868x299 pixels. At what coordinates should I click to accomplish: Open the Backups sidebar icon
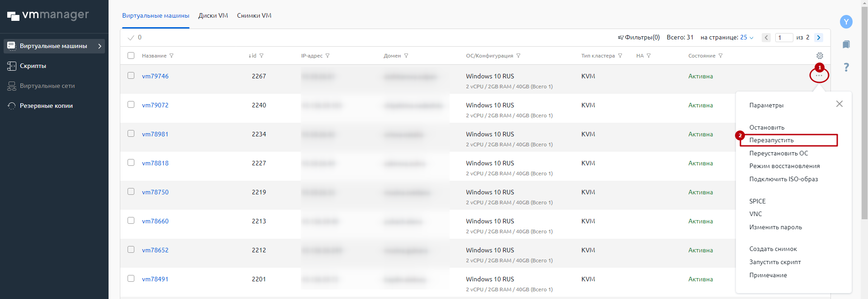click(12, 106)
